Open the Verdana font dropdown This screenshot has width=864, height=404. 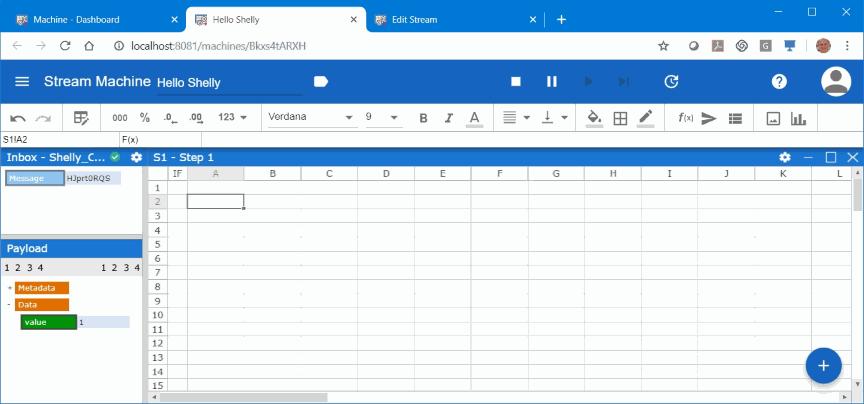pyautogui.click(x=310, y=118)
